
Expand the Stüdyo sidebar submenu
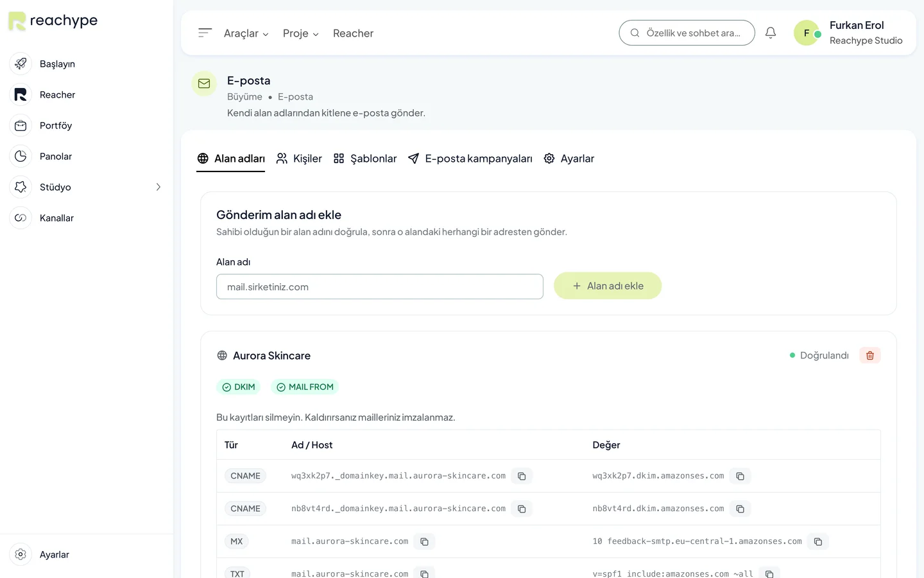158,187
